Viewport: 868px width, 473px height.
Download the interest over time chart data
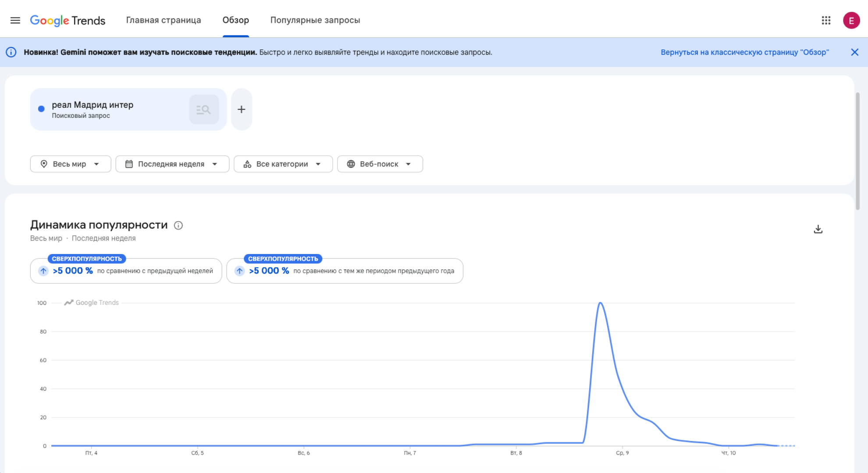818,229
